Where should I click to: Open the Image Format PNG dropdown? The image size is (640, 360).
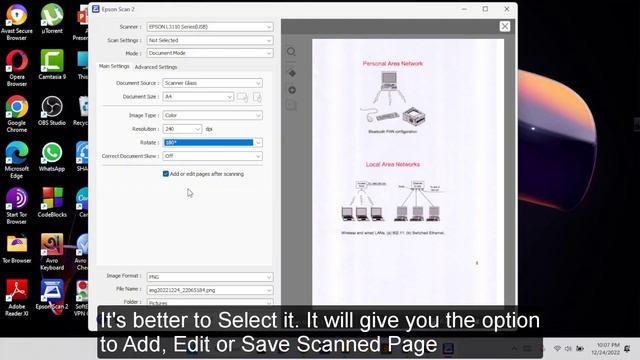(210, 277)
